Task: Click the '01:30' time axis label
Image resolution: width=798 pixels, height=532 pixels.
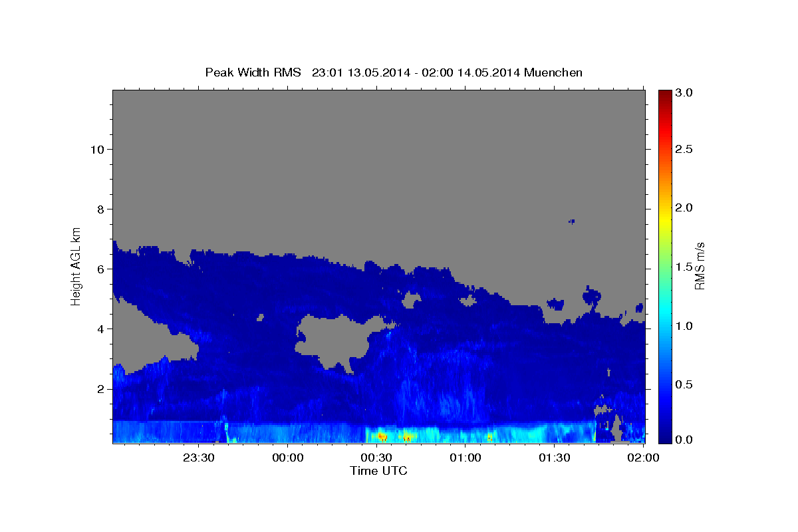Action: click(x=554, y=458)
